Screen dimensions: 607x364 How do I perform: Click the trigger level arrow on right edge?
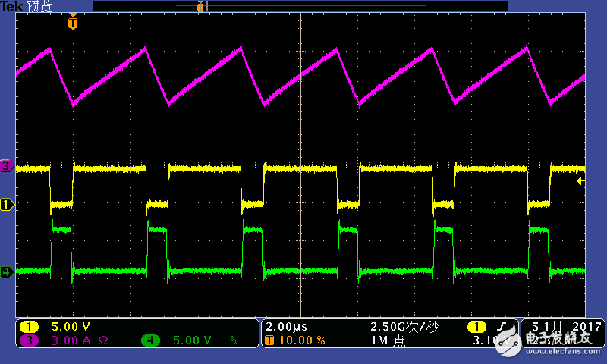pyautogui.click(x=580, y=180)
